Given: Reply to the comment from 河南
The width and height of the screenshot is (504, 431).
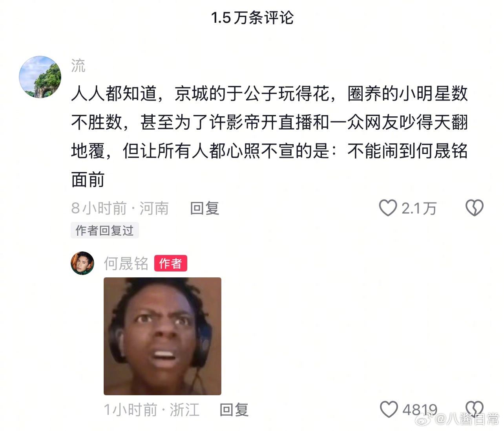Looking at the screenshot, I should [205, 208].
